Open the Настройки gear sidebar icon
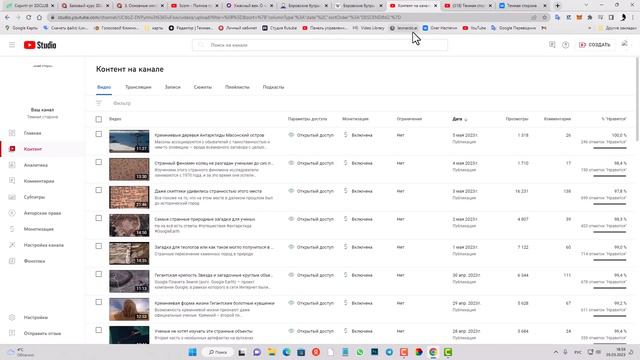 coord(12,317)
